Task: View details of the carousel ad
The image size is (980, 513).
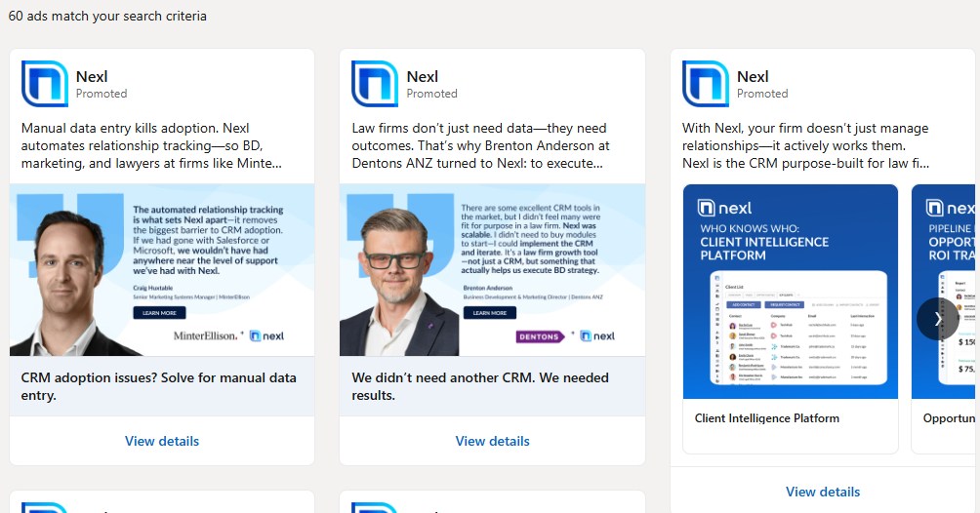Action: [x=823, y=492]
